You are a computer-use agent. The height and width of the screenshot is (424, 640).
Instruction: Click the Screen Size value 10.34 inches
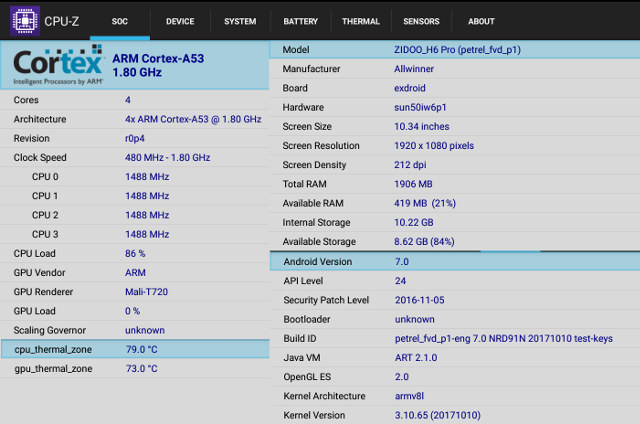(422, 127)
